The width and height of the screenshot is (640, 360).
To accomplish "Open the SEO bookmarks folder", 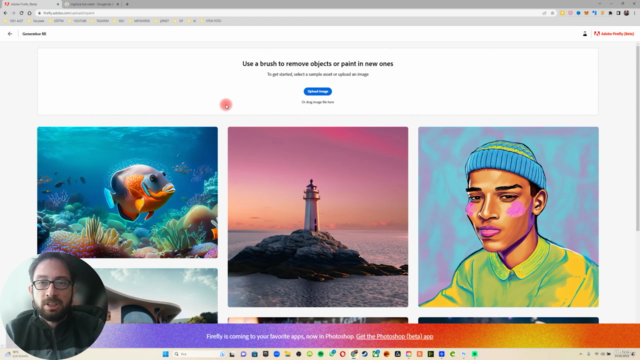I will point(119,21).
